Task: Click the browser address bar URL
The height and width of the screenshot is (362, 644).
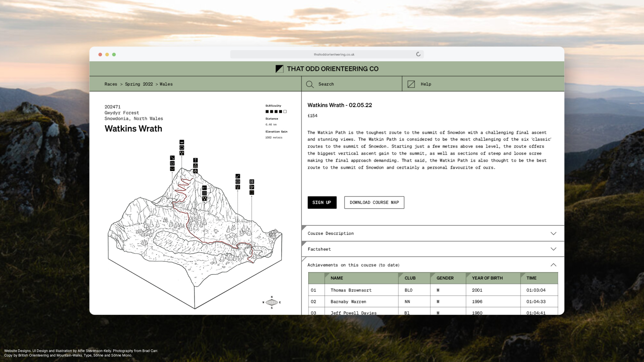Action: [x=334, y=55]
